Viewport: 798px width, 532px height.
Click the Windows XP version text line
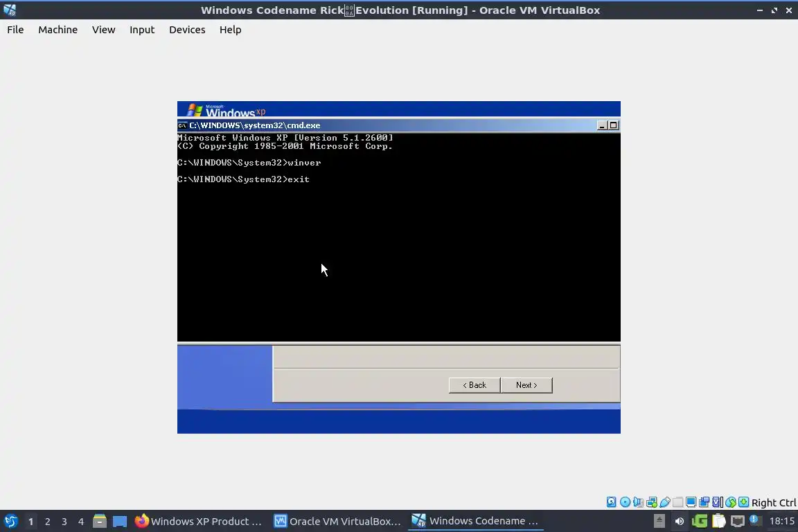click(285, 137)
